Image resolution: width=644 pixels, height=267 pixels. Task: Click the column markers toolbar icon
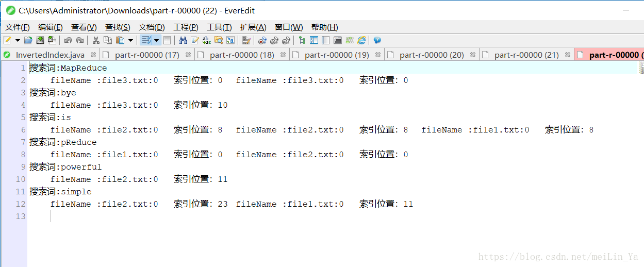(x=246, y=40)
